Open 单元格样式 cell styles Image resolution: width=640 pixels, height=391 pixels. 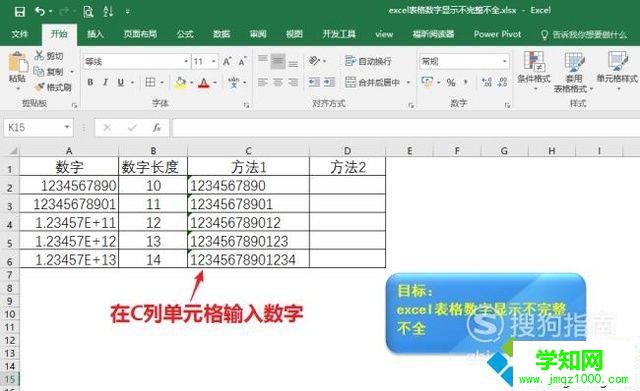click(617, 71)
